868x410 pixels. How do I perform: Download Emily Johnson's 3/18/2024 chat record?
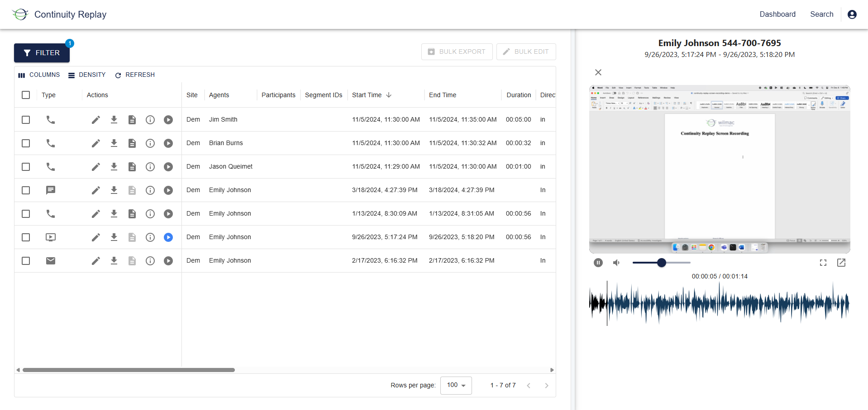114,190
